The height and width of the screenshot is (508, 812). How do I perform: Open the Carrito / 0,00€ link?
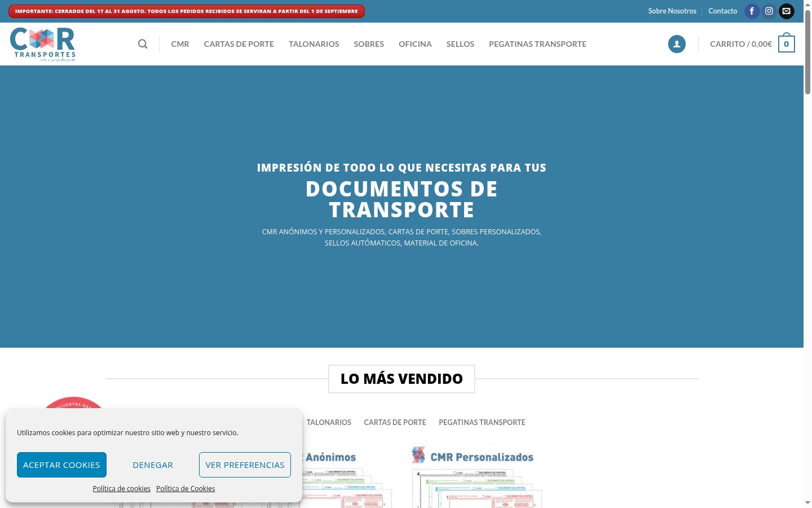741,44
